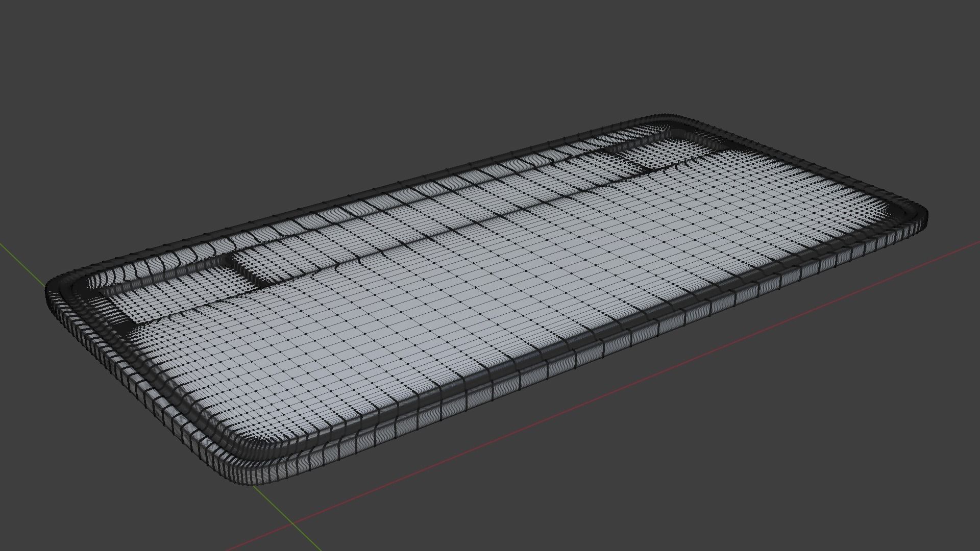Click empty viewport background above the mesh
Viewport: 980px width, 551px height.
(x=357, y=77)
